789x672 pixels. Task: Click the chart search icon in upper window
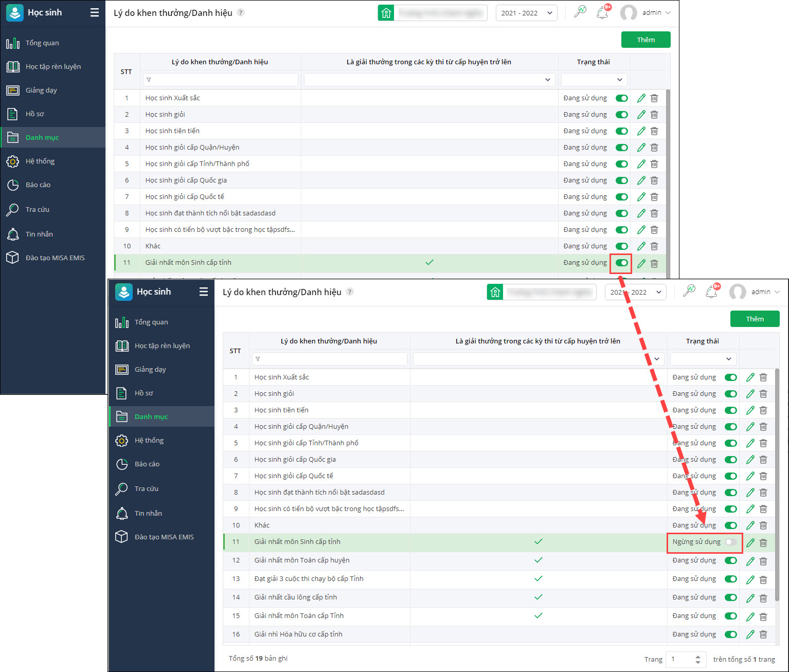coord(580,12)
